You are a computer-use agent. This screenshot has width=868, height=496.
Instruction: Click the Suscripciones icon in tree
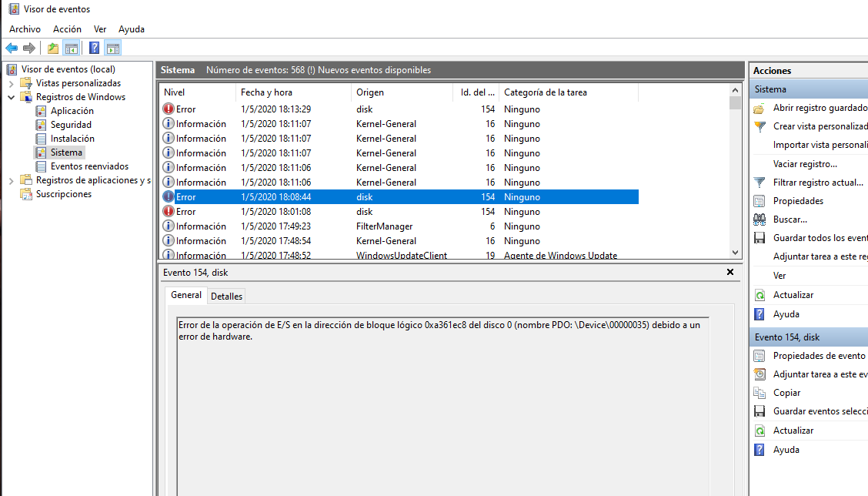(x=26, y=194)
